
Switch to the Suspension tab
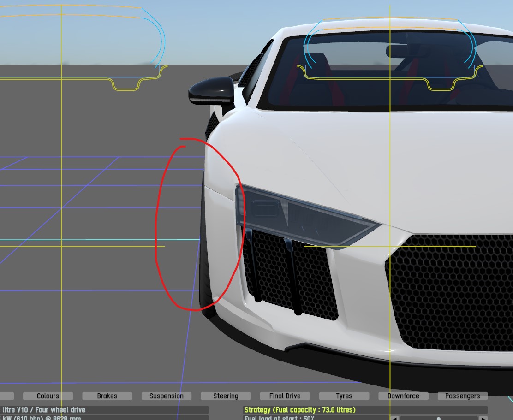click(x=166, y=396)
